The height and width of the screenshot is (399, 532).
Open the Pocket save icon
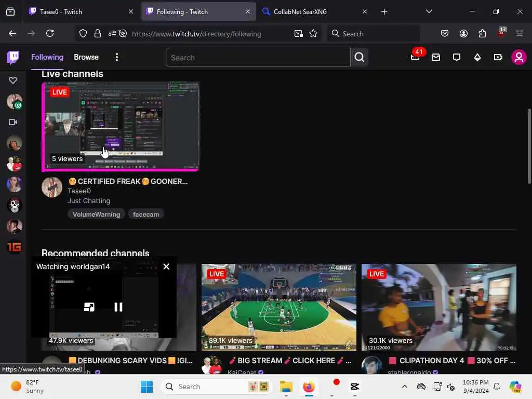point(445,33)
